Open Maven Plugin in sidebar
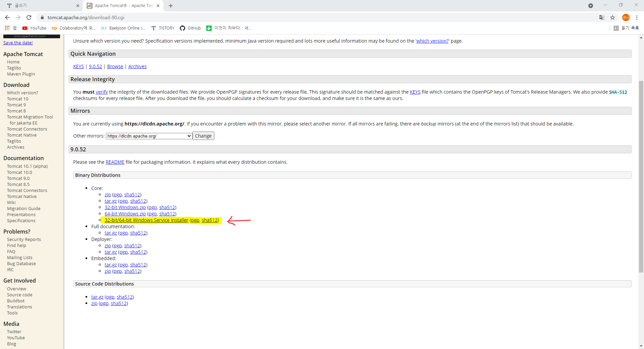 21,74
